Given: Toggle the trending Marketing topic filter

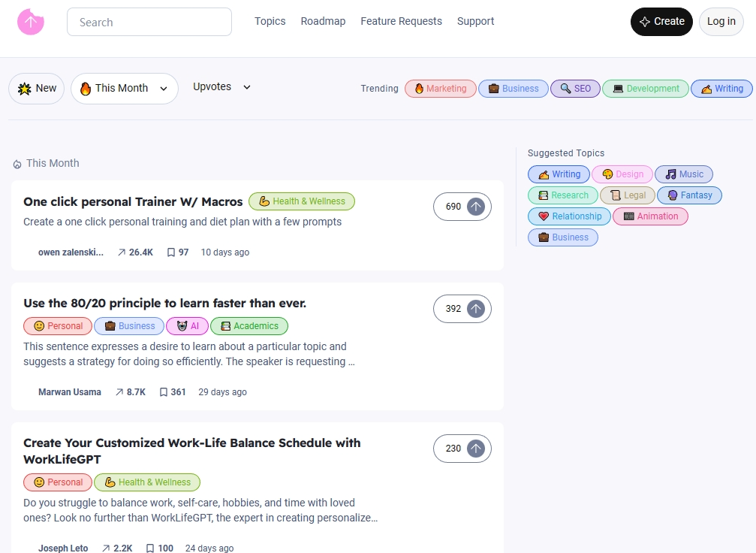Looking at the screenshot, I should click(440, 89).
